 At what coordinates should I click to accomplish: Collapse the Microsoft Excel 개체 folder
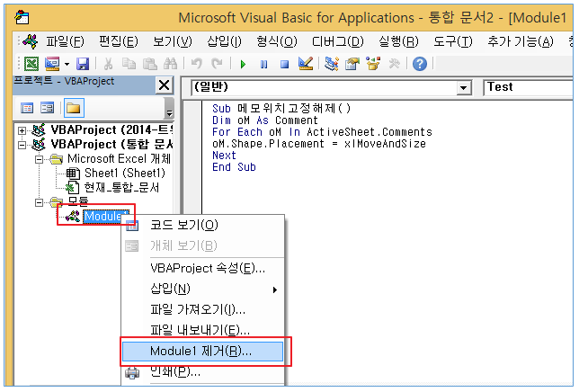[x=39, y=159]
